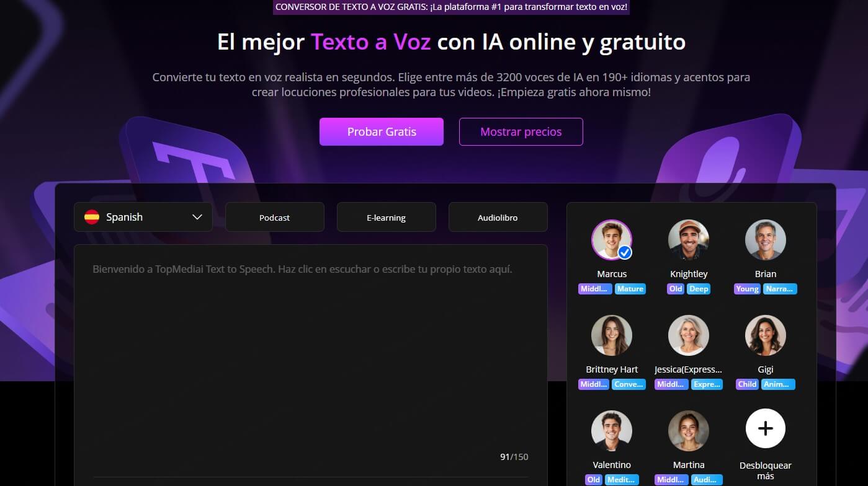Click the Marcus voice name label
The height and width of the screenshot is (486, 868).
click(612, 274)
